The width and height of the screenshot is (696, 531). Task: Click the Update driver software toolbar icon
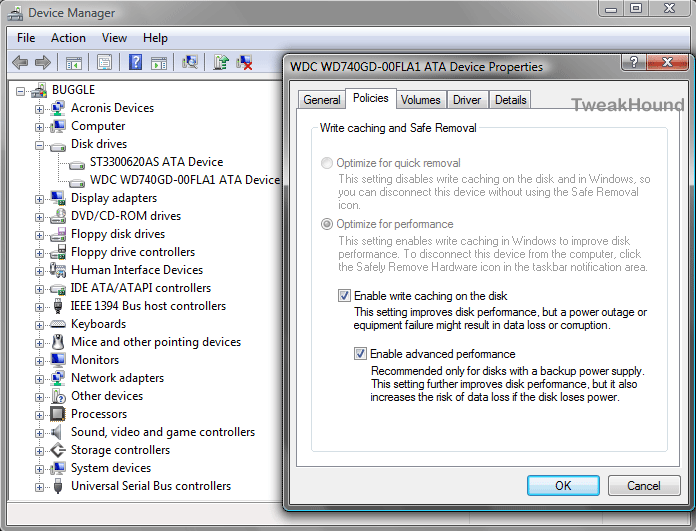tap(221, 62)
